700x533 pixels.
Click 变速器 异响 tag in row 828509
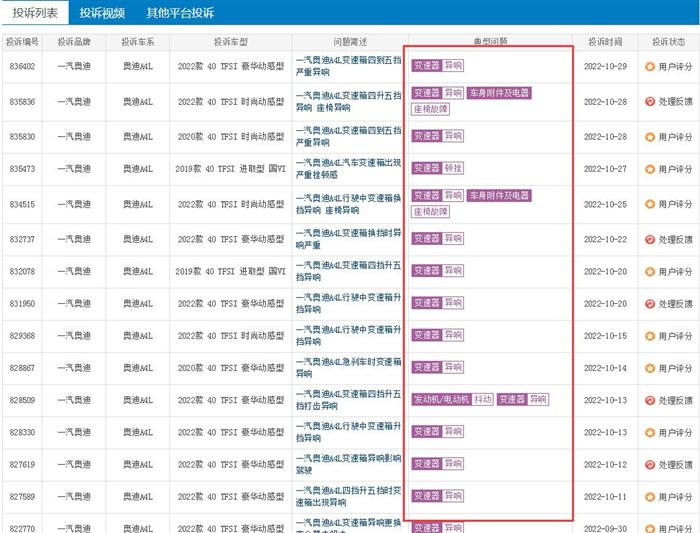click(523, 400)
